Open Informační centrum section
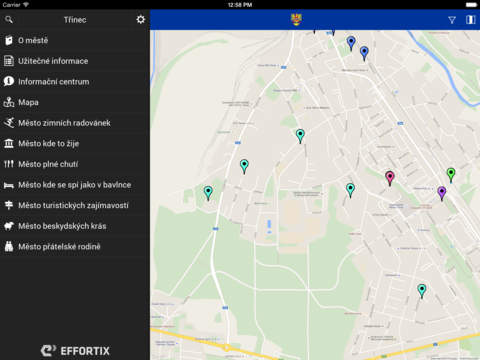Screen dimensions: 480x360 [75, 82]
